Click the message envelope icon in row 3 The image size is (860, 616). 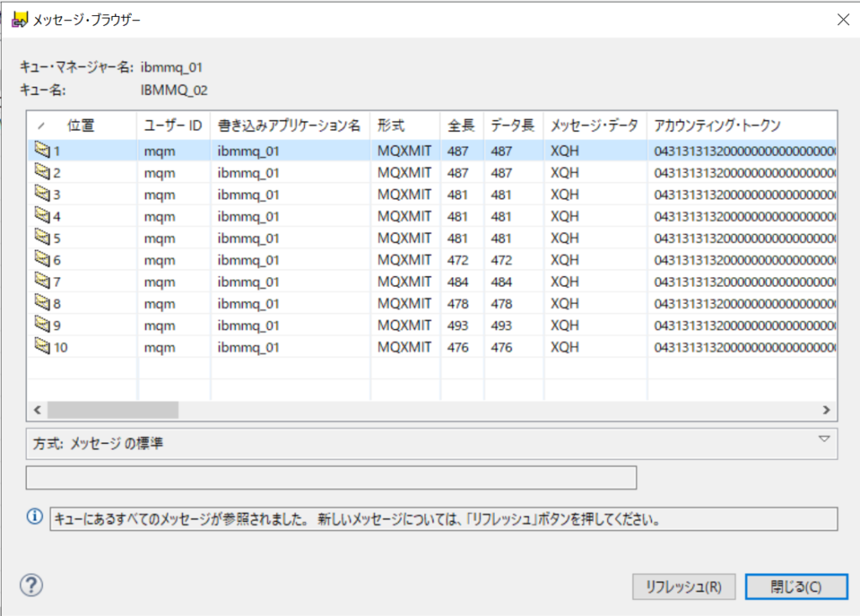pos(42,194)
